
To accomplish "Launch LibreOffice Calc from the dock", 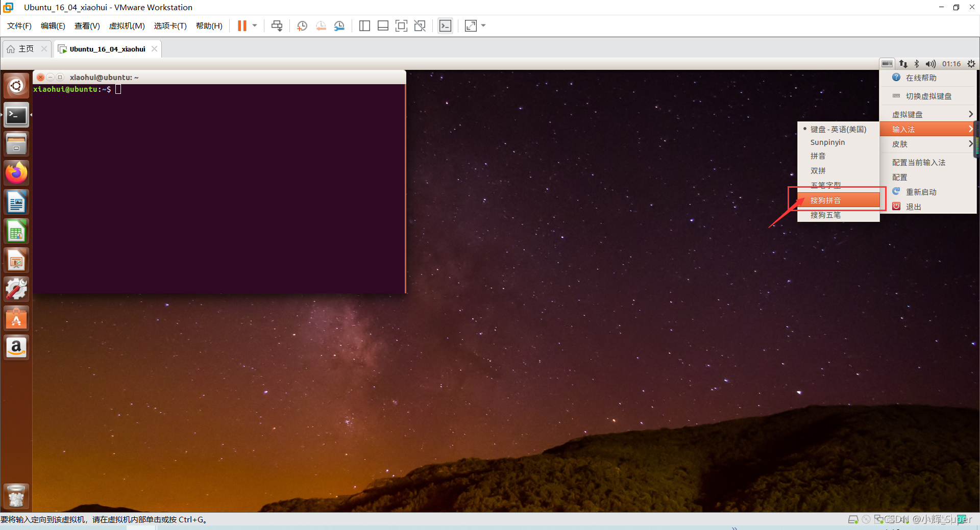I will point(16,231).
